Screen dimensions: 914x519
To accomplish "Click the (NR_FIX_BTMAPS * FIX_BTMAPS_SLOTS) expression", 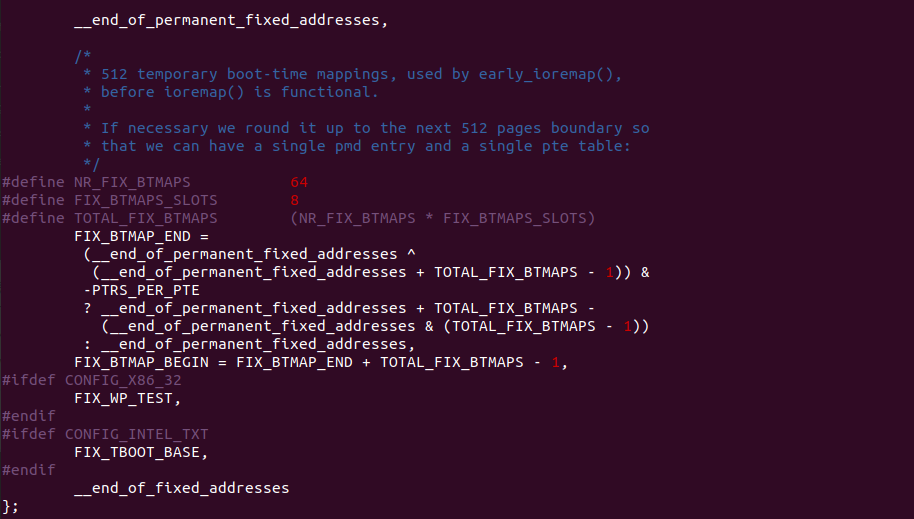I will pyautogui.click(x=443, y=218).
